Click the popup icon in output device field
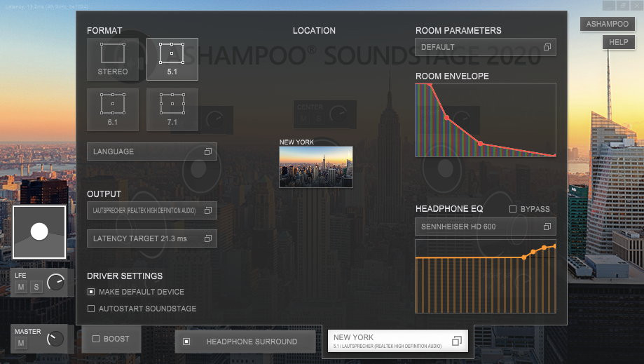Image resolution: width=644 pixels, height=364 pixels. click(208, 210)
